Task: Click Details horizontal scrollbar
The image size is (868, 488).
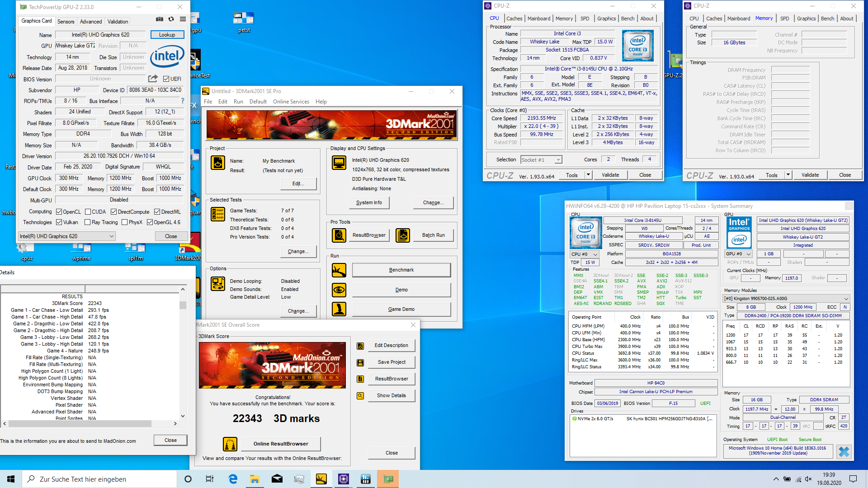Action: click(x=80, y=424)
